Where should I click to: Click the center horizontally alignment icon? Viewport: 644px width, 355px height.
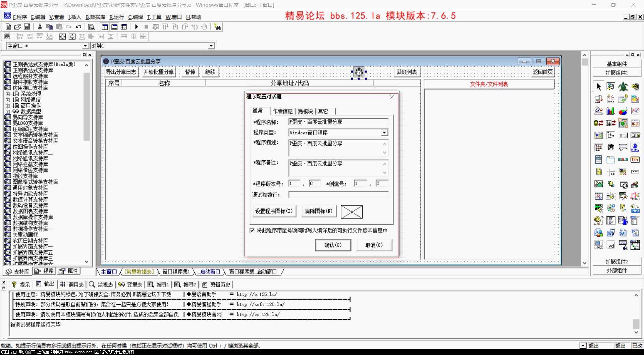pyautogui.click(x=62, y=37)
